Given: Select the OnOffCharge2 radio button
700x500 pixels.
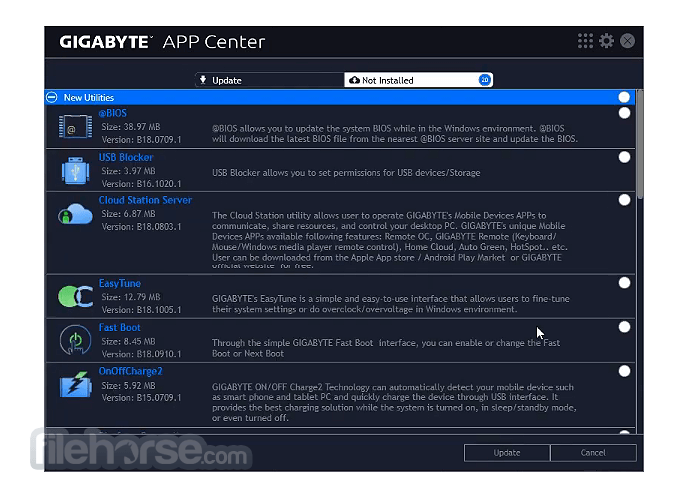Looking at the screenshot, I should point(624,371).
